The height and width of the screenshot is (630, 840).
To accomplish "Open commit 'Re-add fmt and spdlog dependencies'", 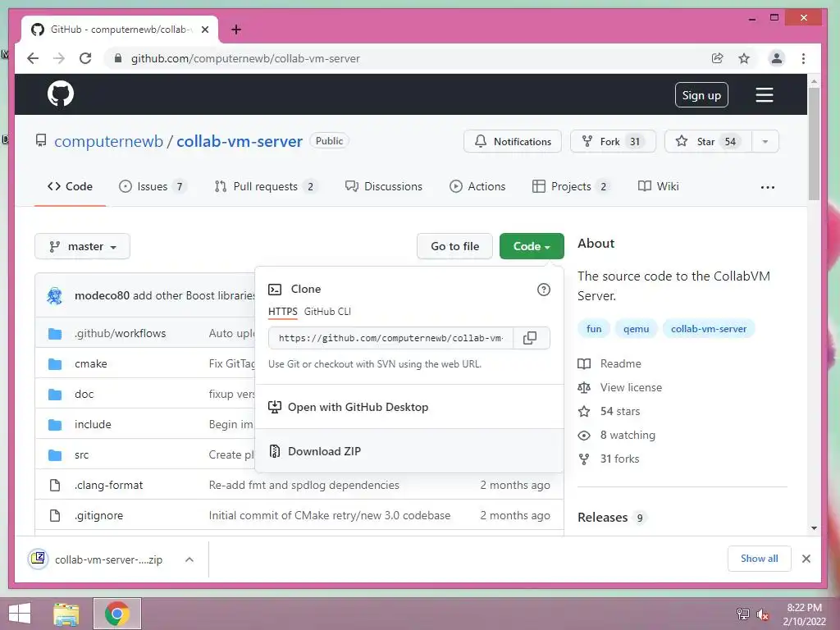I will (304, 486).
